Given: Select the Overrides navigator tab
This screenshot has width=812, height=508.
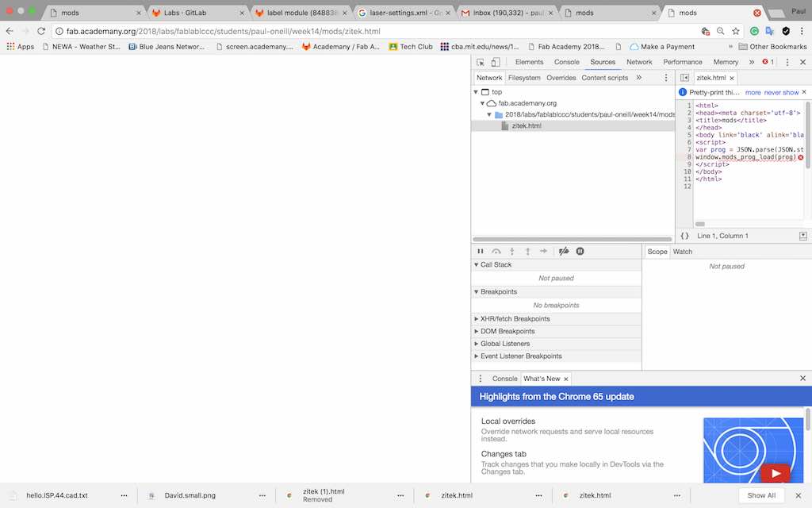Looking at the screenshot, I should point(561,78).
